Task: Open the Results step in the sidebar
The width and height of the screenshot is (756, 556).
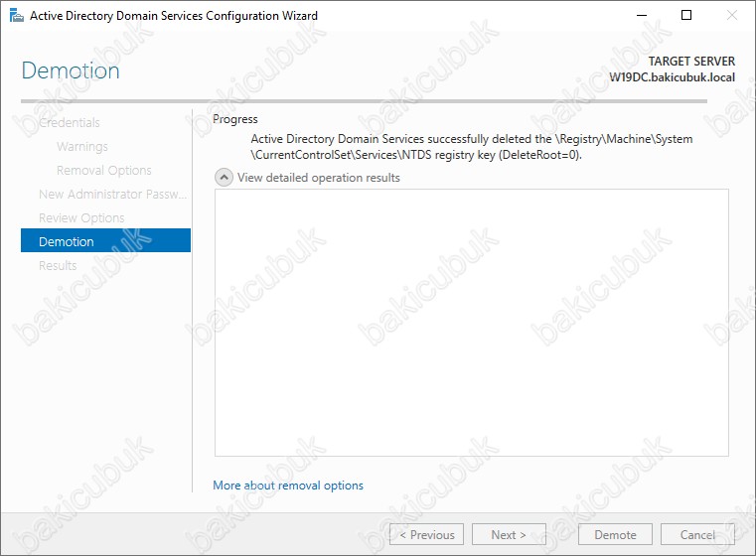Action: click(x=58, y=265)
